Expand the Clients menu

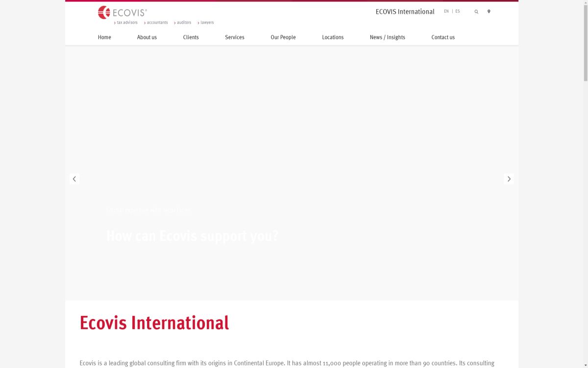tap(191, 37)
